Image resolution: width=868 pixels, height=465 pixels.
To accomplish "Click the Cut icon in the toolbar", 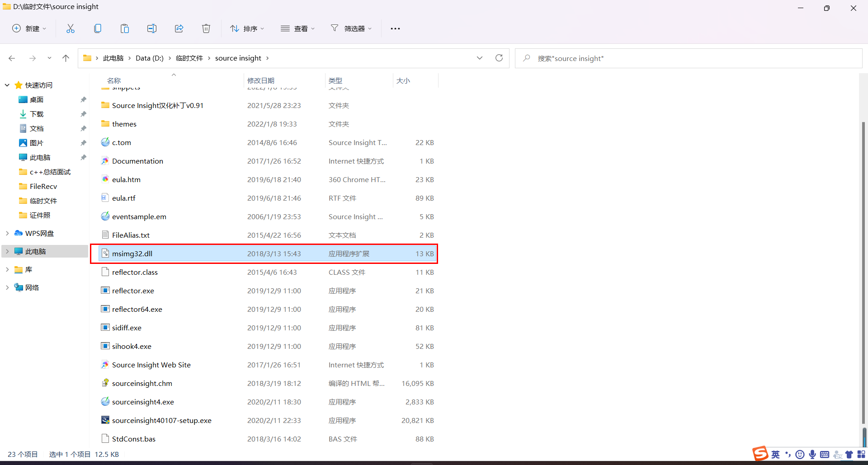I will pos(71,28).
